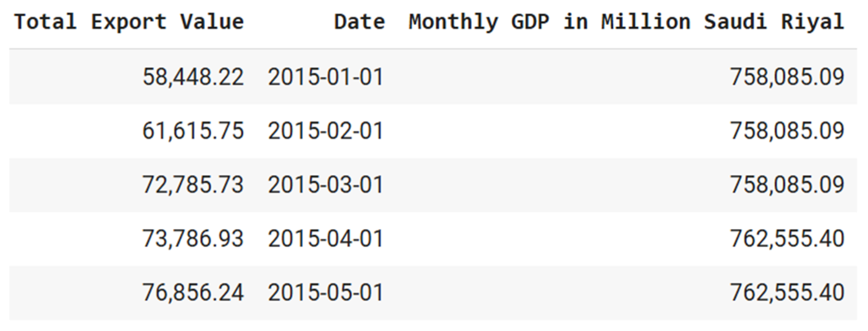Select the date 2015-04-01
The width and height of the screenshot is (868, 331).
(326, 239)
